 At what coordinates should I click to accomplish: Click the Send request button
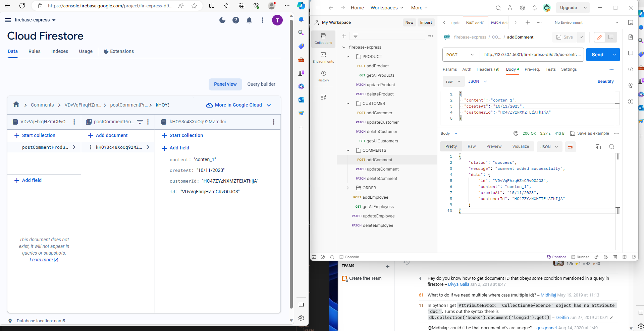tap(597, 55)
